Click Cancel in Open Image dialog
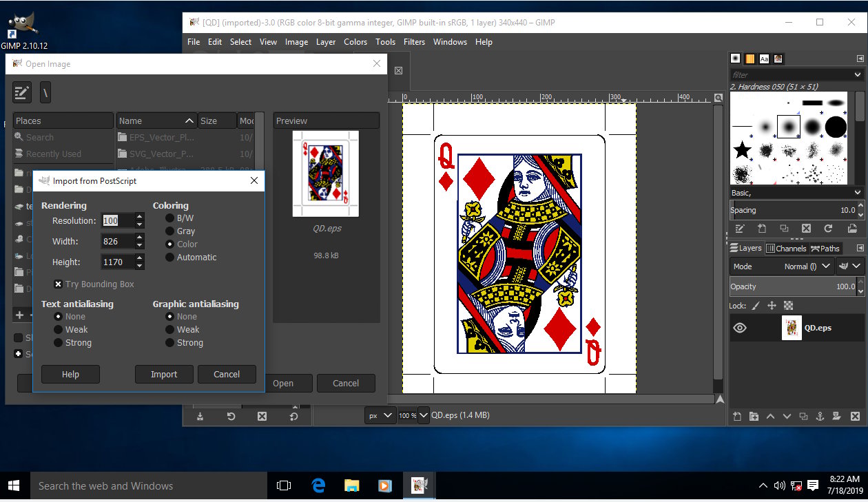The image size is (868, 502). point(346,383)
